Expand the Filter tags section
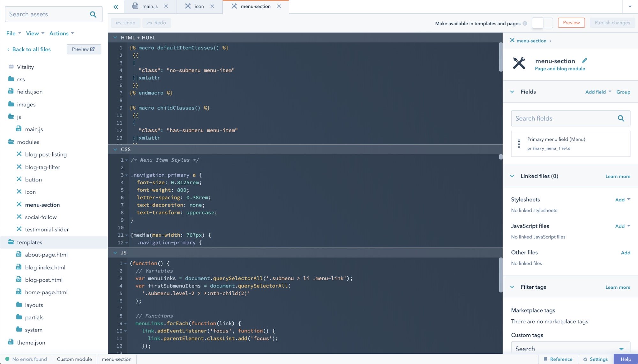Screen dimensions: 638x364 (x=513, y=287)
